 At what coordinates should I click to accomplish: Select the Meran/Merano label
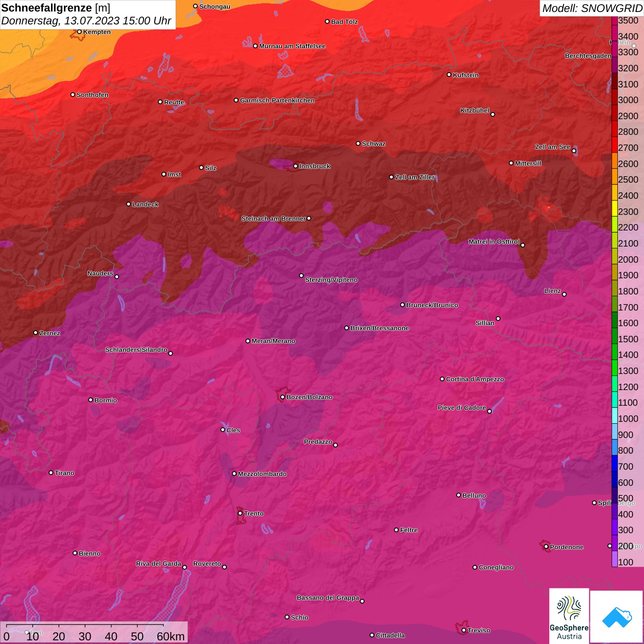273,341
